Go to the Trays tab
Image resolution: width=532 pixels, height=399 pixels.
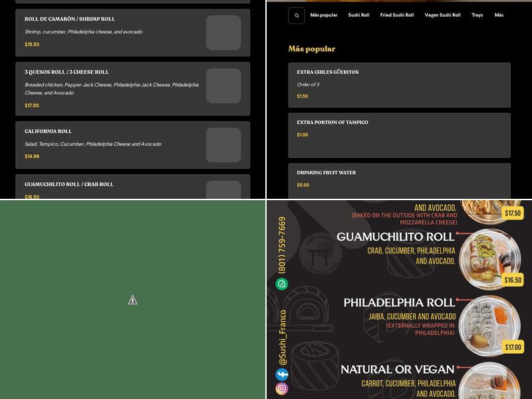tap(477, 15)
